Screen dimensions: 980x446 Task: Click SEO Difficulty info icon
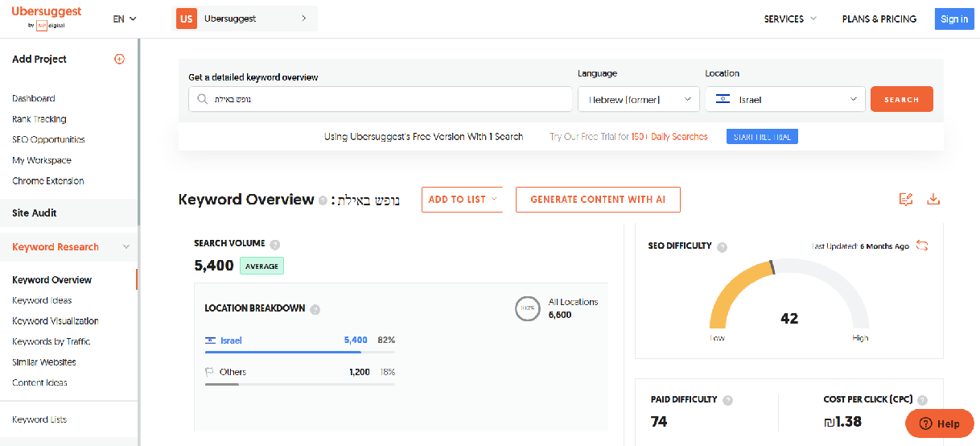(x=722, y=246)
